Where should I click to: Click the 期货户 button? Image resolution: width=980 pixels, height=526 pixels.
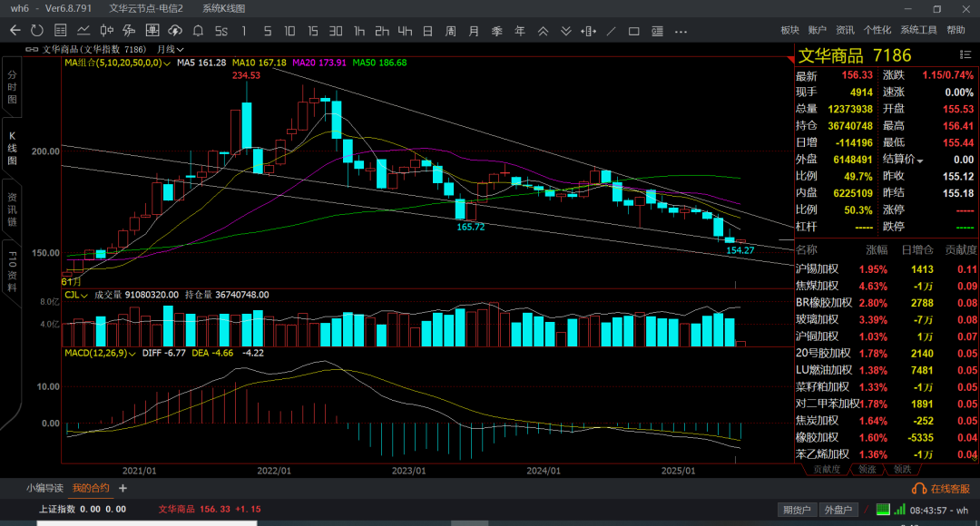click(x=796, y=510)
